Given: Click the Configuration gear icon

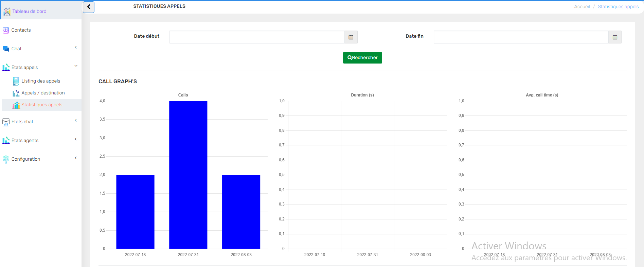Looking at the screenshot, I should point(6,159).
